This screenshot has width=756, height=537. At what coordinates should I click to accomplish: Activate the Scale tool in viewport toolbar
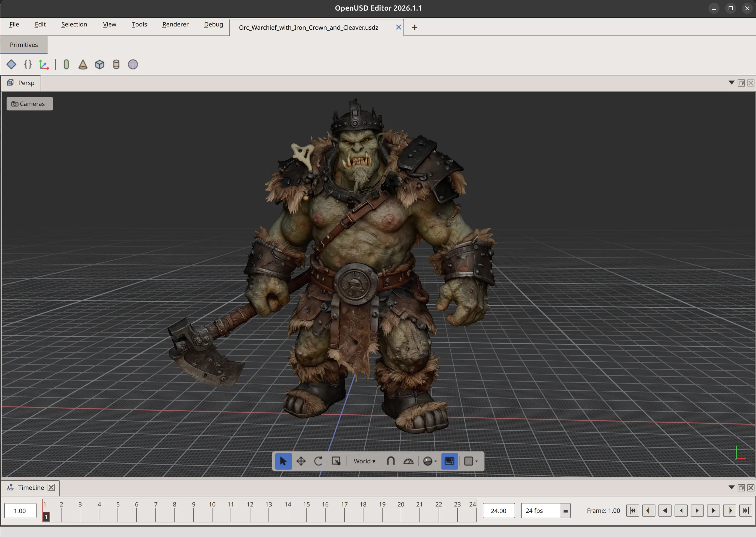[336, 461]
